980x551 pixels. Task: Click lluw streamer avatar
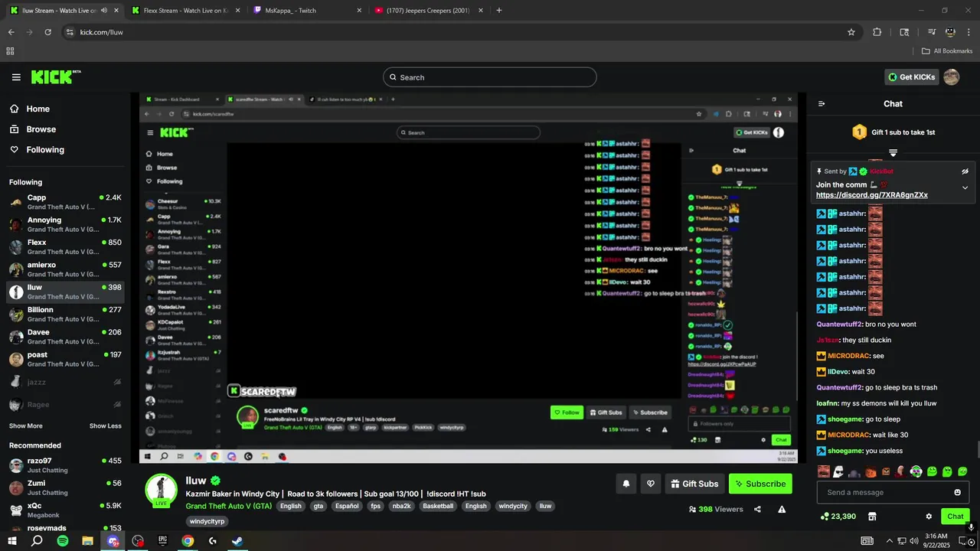point(162,490)
